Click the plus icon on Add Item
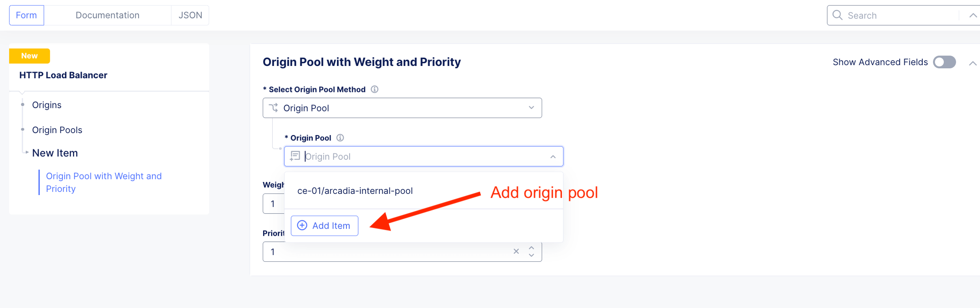This screenshot has height=308, width=980. (302, 225)
